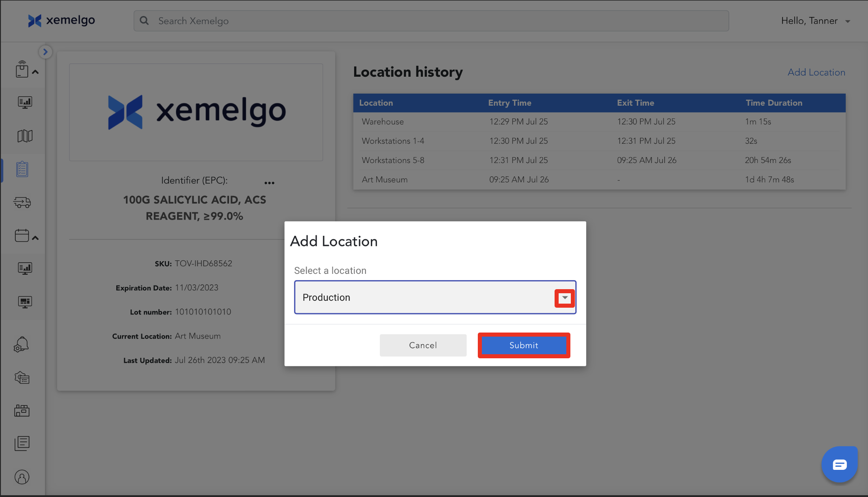The width and height of the screenshot is (868, 497).
Task: Click the alert bell sidebar icon
Action: (22, 345)
